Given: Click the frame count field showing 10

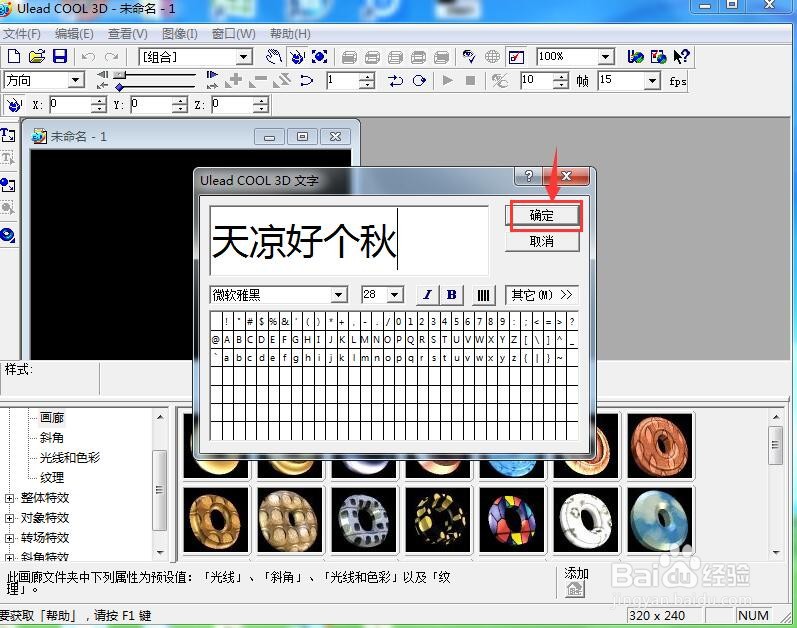Looking at the screenshot, I should (x=537, y=80).
